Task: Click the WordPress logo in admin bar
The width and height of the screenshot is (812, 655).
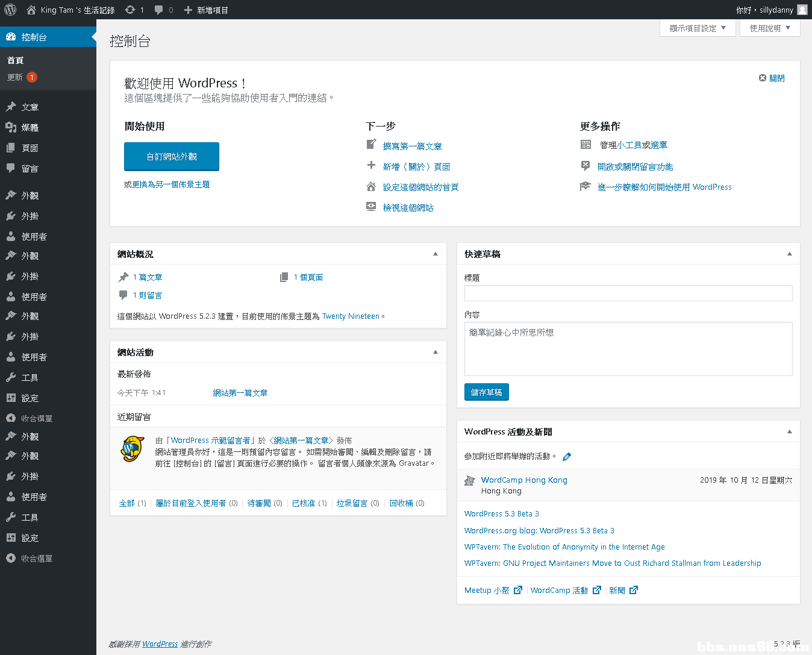Action: pyautogui.click(x=10, y=10)
